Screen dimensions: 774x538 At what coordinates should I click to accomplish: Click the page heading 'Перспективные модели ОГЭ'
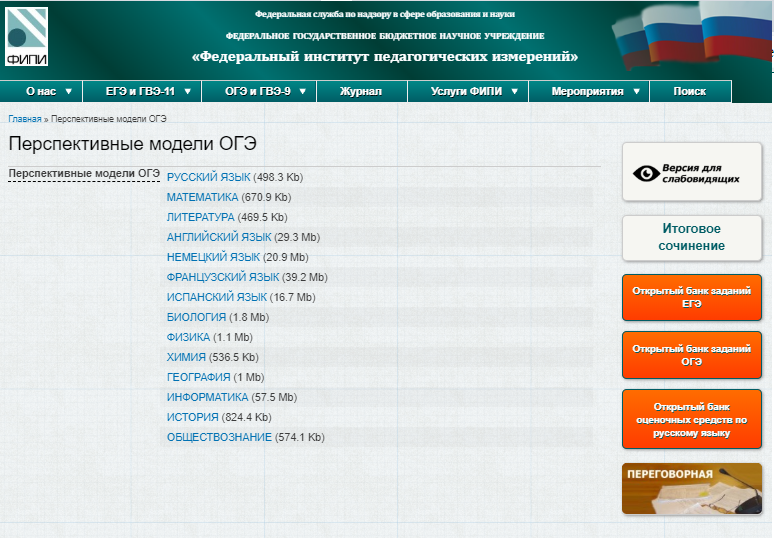[x=132, y=144]
